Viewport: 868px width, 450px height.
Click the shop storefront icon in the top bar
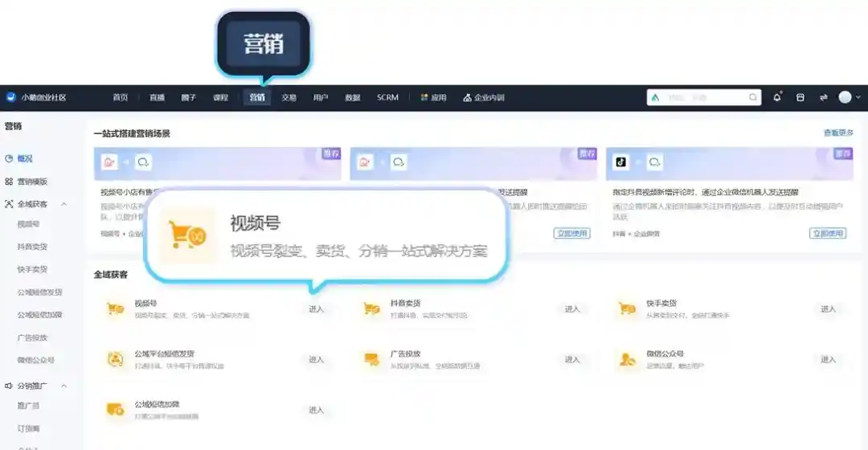(800, 97)
